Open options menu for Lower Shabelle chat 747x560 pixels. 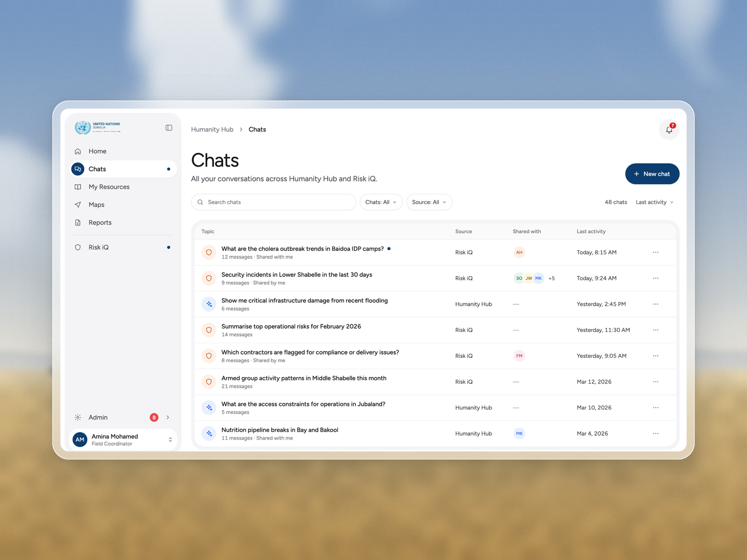655,278
